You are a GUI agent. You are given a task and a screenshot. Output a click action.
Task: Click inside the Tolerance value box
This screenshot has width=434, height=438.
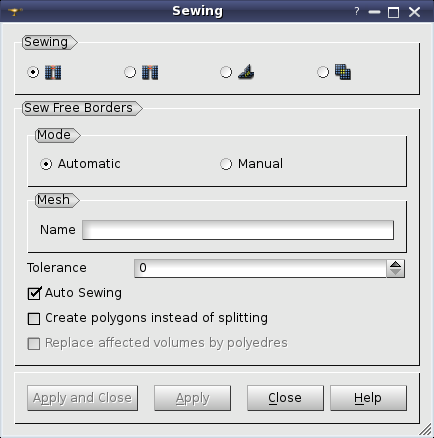click(x=260, y=268)
